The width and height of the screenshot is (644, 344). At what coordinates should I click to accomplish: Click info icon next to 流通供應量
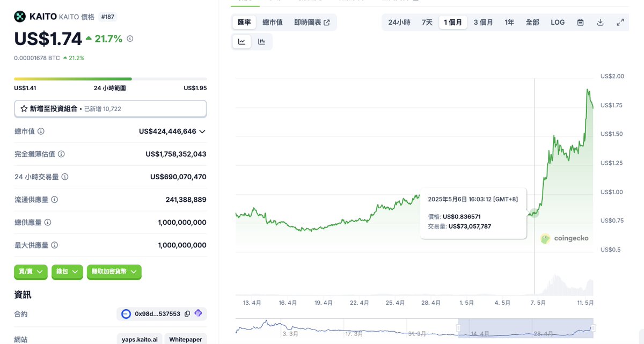click(x=54, y=200)
